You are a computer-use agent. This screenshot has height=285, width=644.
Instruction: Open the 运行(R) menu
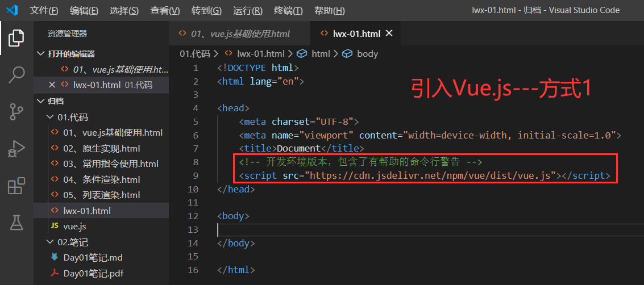pyautogui.click(x=248, y=11)
